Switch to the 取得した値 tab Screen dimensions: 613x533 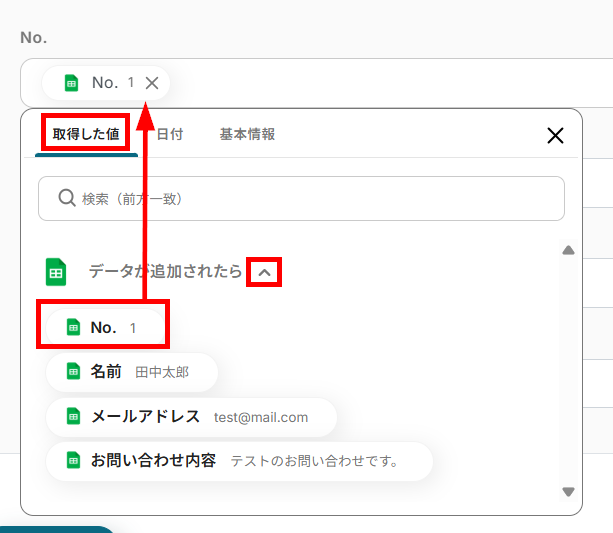86,134
